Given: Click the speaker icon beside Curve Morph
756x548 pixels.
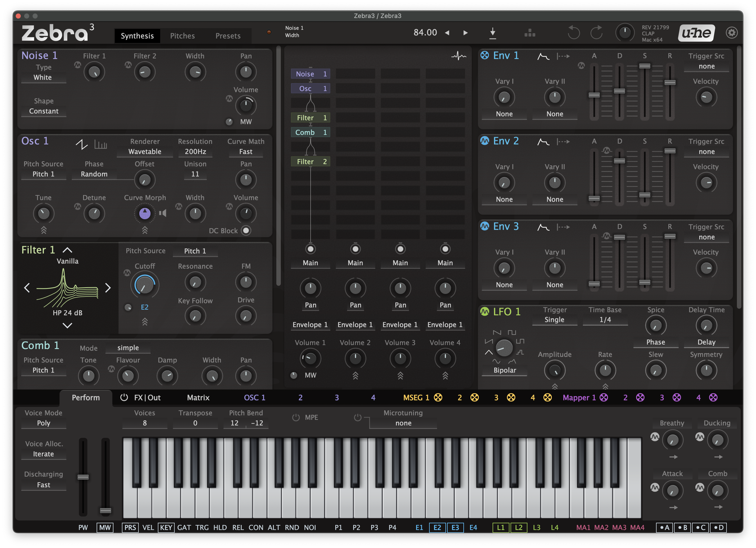Looking at the screenshot, I should pyautogui.click(x=163, y=213).
